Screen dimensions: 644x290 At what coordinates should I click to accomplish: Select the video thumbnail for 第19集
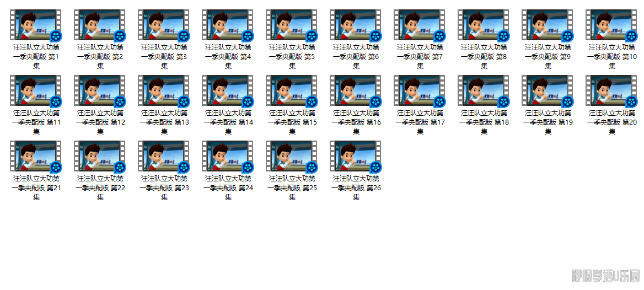coord(548,90)
